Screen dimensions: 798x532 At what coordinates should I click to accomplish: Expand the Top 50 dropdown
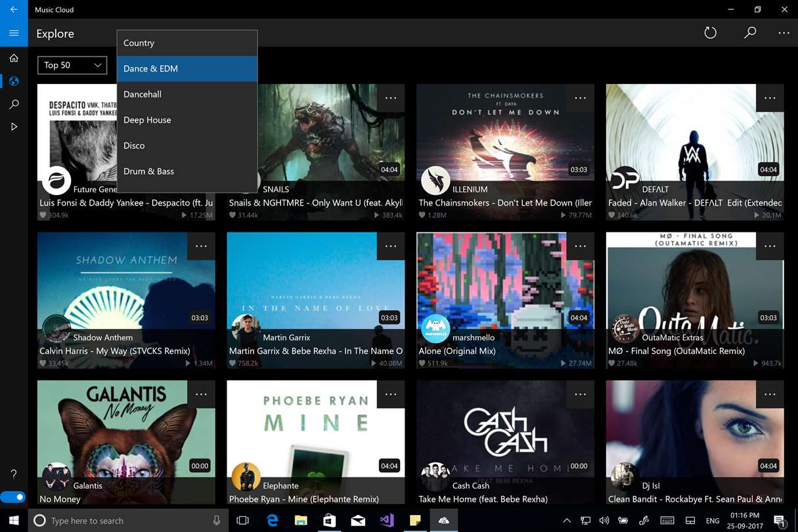pos(72,65)
